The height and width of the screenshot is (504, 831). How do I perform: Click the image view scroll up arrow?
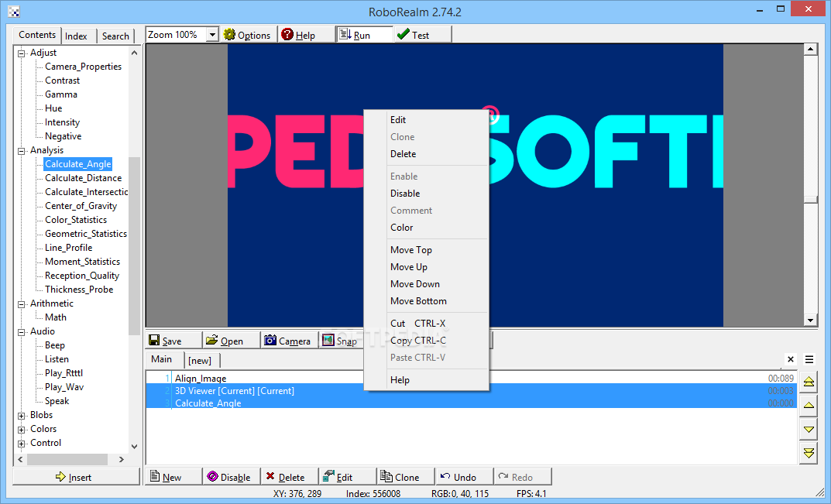810,50
